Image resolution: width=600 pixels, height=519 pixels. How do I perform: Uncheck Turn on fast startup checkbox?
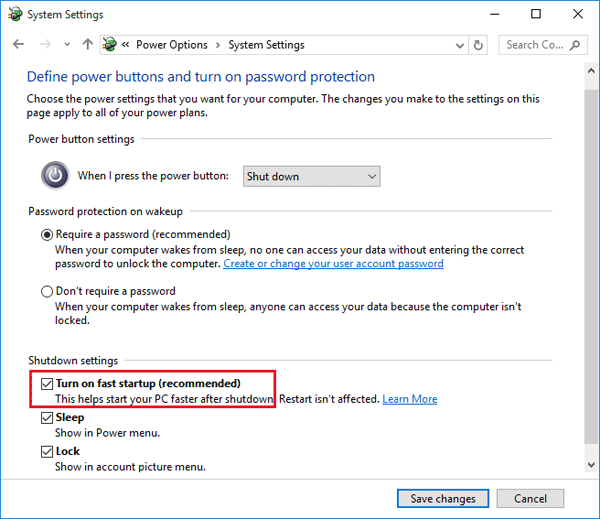coord(47,383)
